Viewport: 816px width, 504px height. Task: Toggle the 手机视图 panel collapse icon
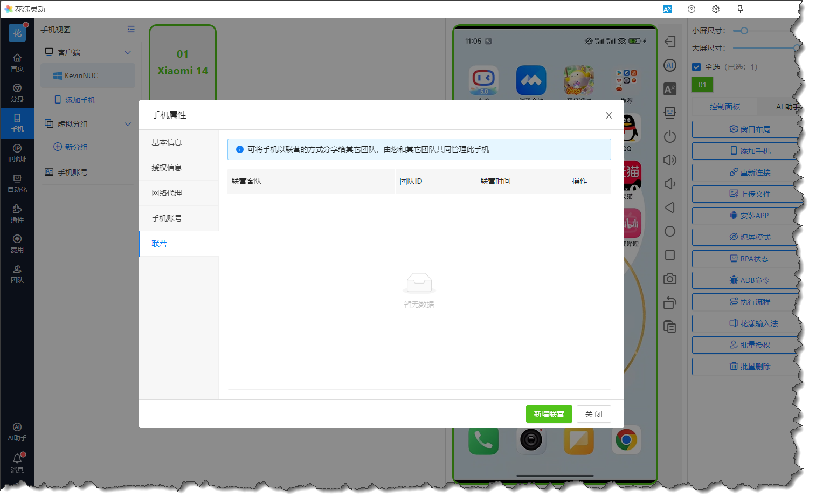point(131,30)
